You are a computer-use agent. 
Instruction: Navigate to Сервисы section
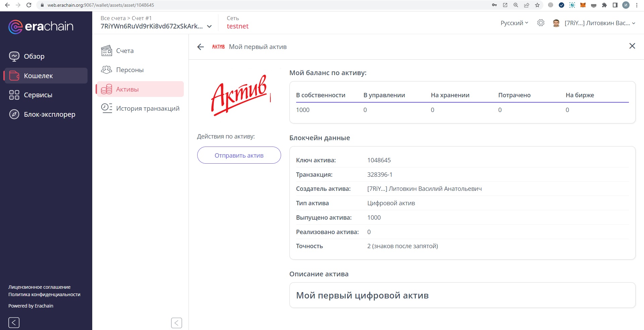pos(38,95)
